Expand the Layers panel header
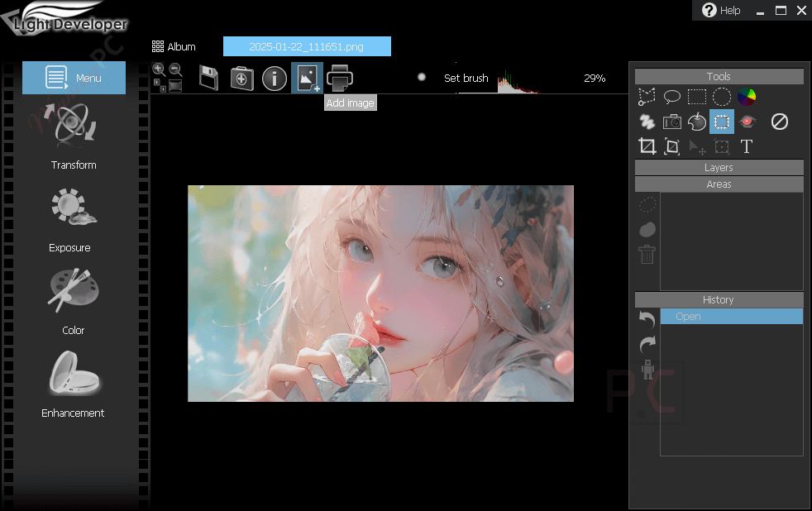The image size is (812, 511). tap(719, 168)
